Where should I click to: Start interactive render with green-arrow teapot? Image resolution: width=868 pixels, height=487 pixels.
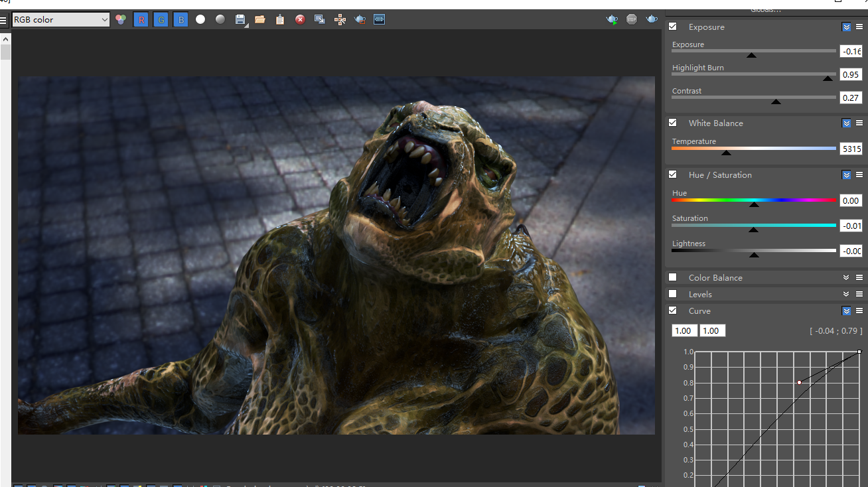(x=612, y=20)
